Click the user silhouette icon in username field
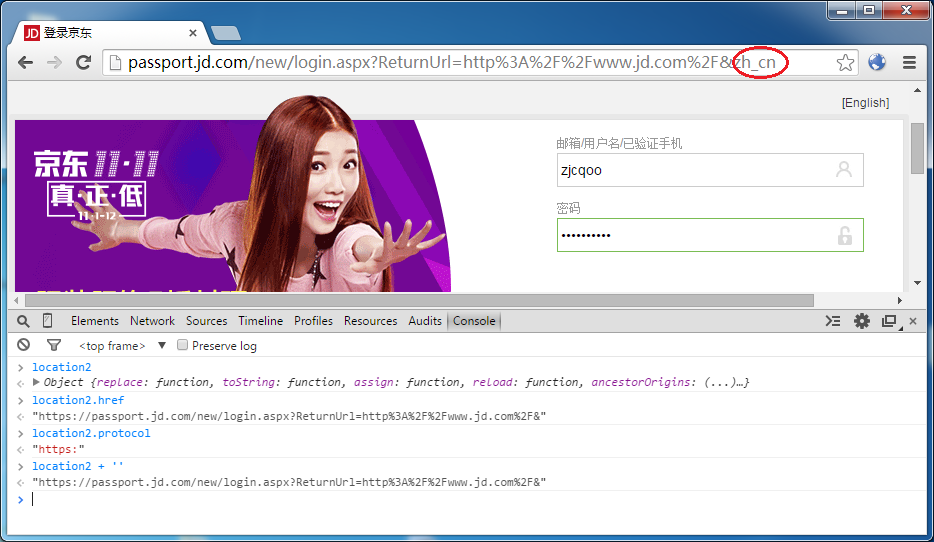The height and width of the screenshot is (542, 934). (843, 170)
